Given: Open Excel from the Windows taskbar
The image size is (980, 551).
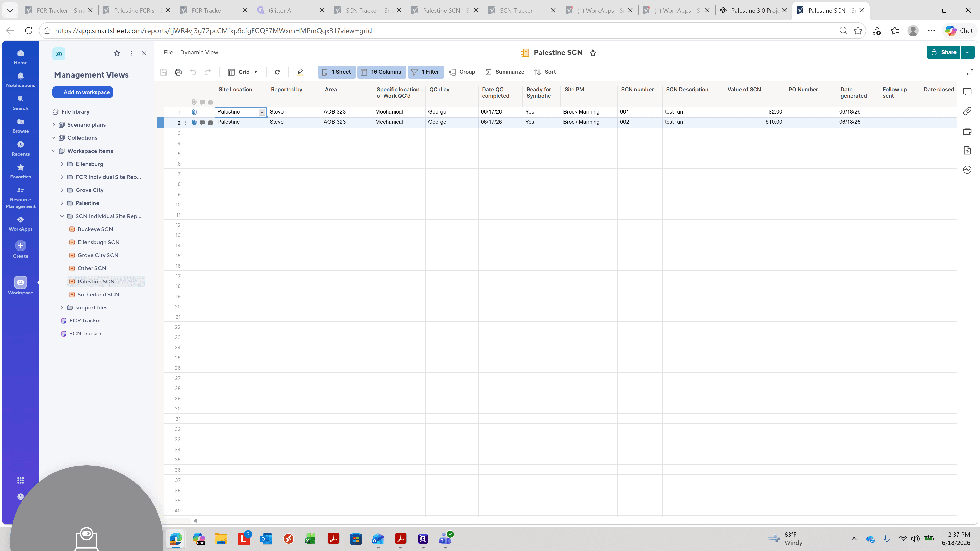Looking at the screenshot, I should click(x=310, y=539).
